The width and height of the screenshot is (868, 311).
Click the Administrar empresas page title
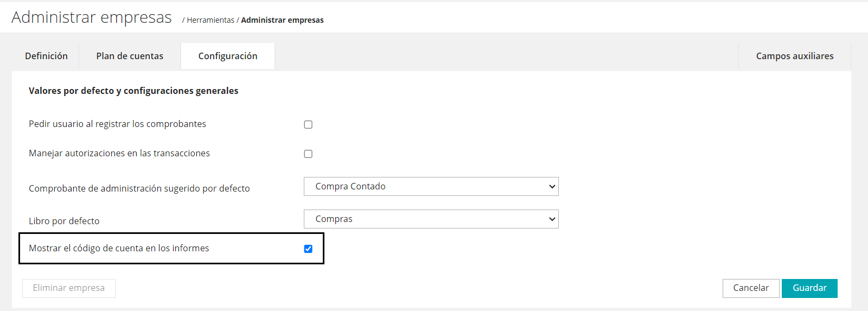(92, 17)
